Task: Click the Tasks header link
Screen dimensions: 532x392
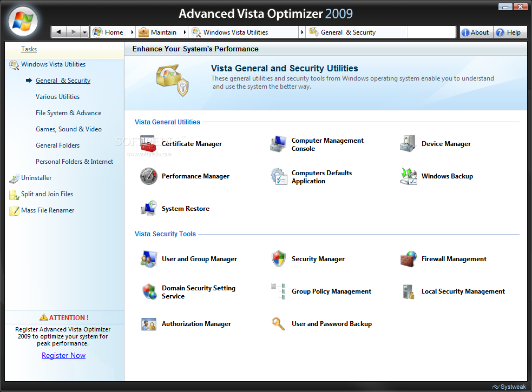Action: [29, 49]
